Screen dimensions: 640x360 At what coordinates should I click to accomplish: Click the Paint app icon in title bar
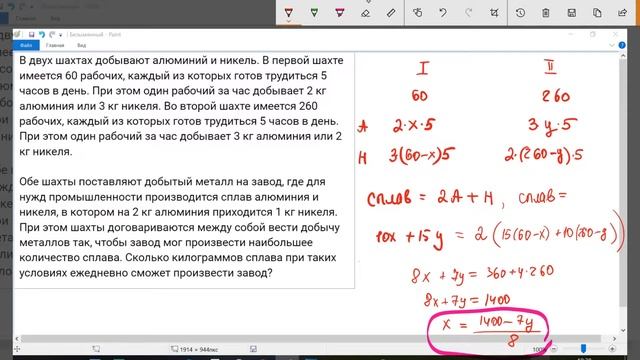click(x=17, y=35)
